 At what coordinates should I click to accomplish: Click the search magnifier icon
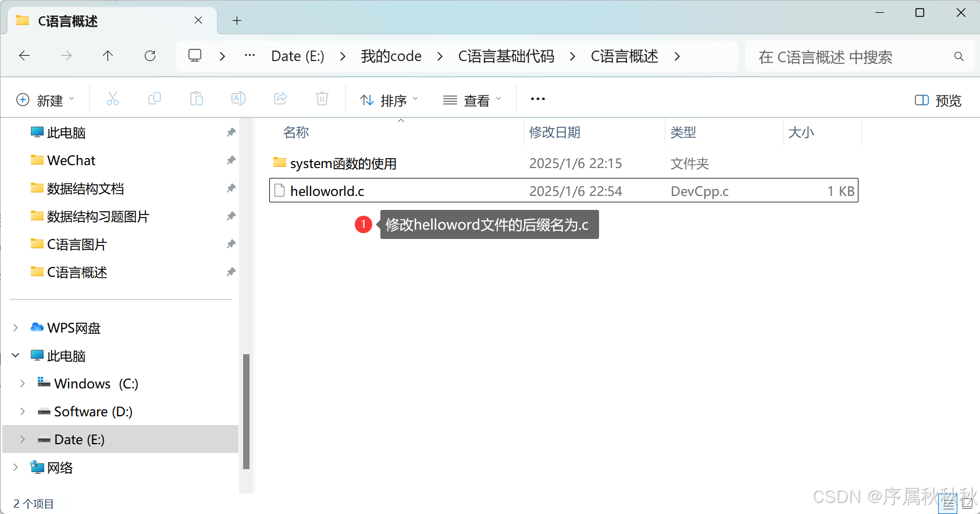coord(959,56)
